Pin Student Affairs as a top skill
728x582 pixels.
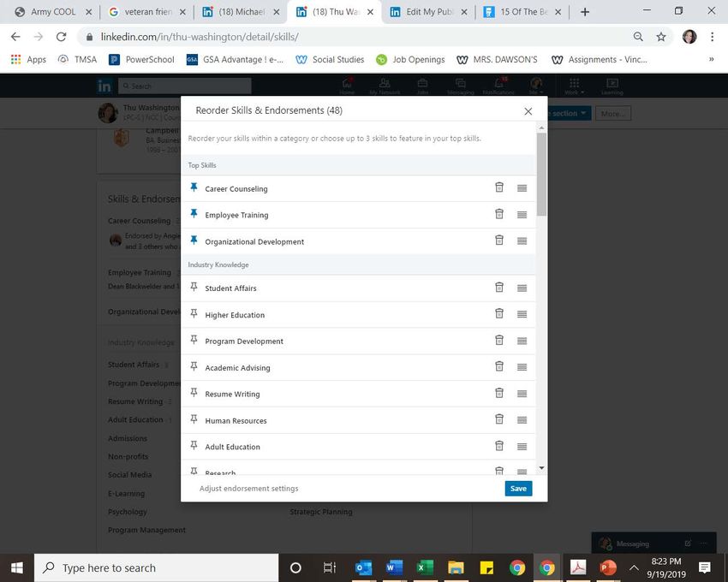pyautogui.click(x=194, y=287)
